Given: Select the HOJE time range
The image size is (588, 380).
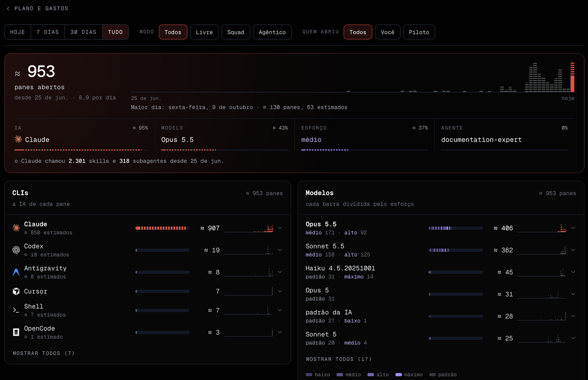Looking at the screenshot, I should point(18,32).
